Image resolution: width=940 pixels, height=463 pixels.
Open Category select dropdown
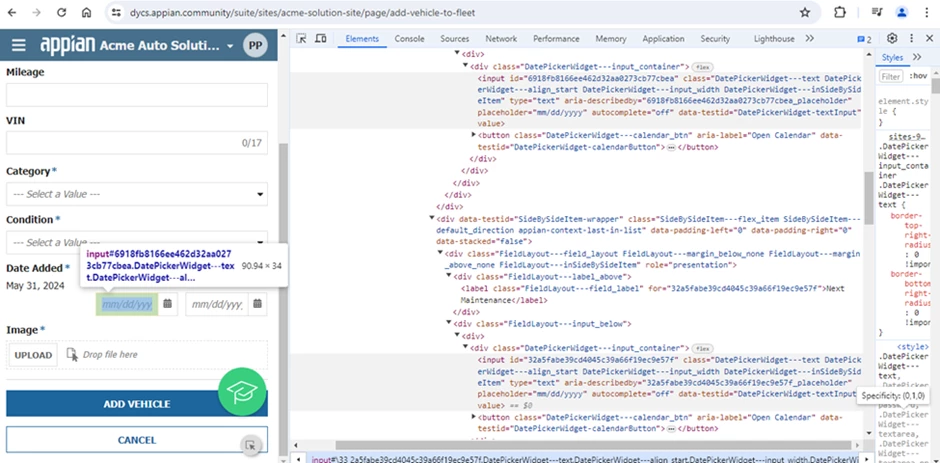pos(137,194)
